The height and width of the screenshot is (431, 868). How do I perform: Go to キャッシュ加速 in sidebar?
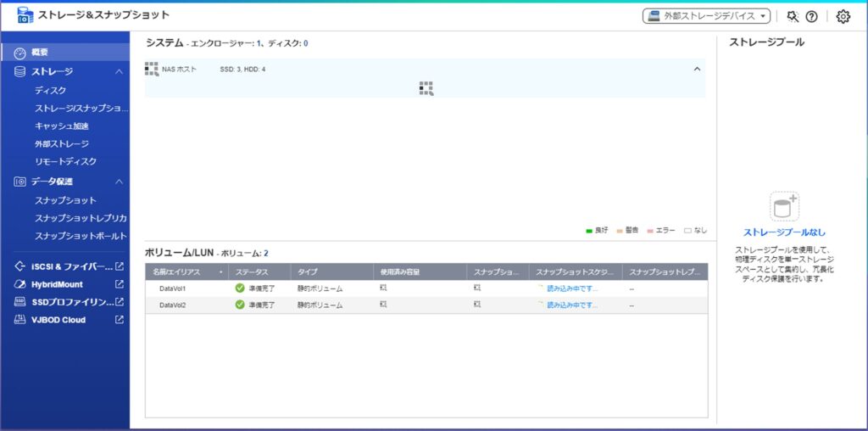click(x=61, y=126)
